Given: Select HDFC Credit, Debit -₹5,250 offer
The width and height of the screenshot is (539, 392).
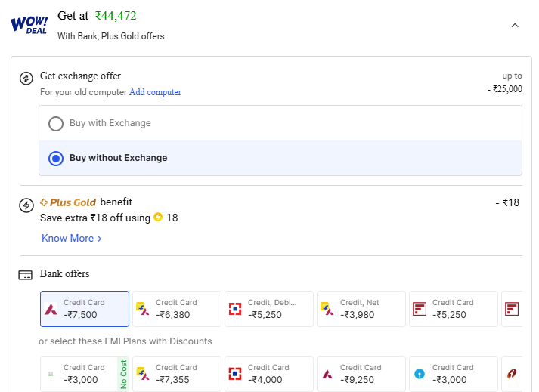Looking at the screenshot, I should coord(269,309).
